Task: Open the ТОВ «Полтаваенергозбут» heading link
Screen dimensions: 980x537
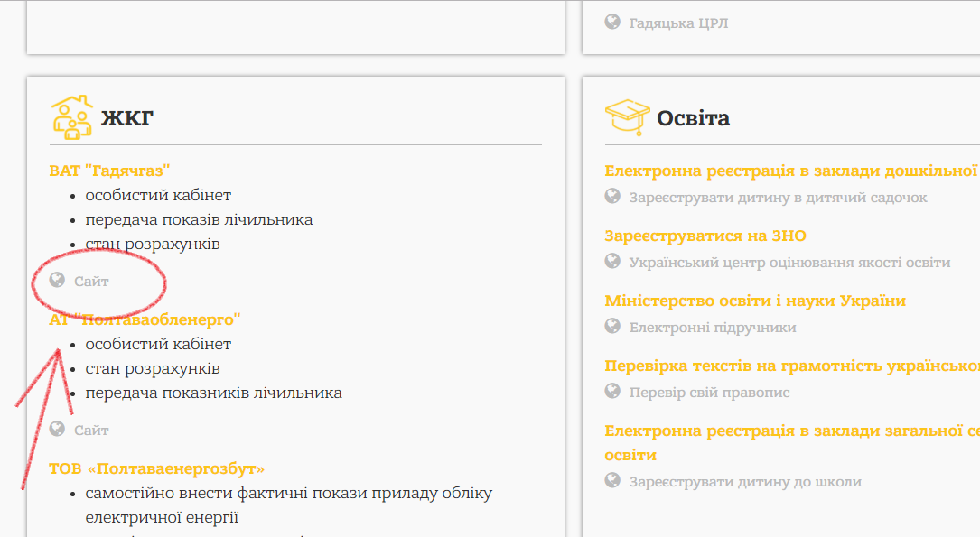Action: 157,469
